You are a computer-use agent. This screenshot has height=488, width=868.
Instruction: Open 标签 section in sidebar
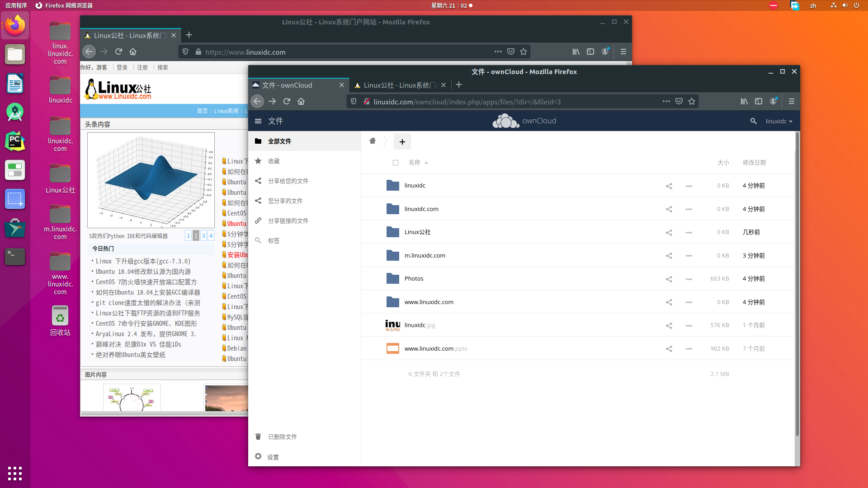[274, 240]
